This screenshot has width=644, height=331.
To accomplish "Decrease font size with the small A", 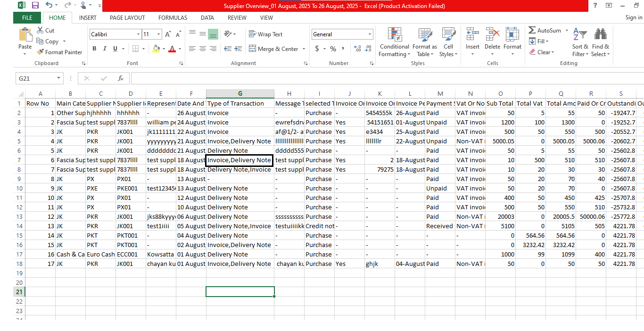I will point(178,34).
